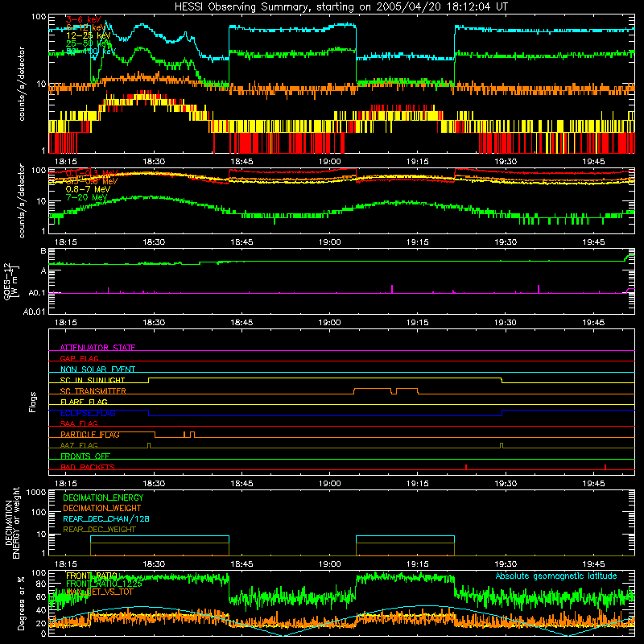644x644 pixels.
Task: Click the 18:45 tick under the keV panel
Action: (242, 162)
